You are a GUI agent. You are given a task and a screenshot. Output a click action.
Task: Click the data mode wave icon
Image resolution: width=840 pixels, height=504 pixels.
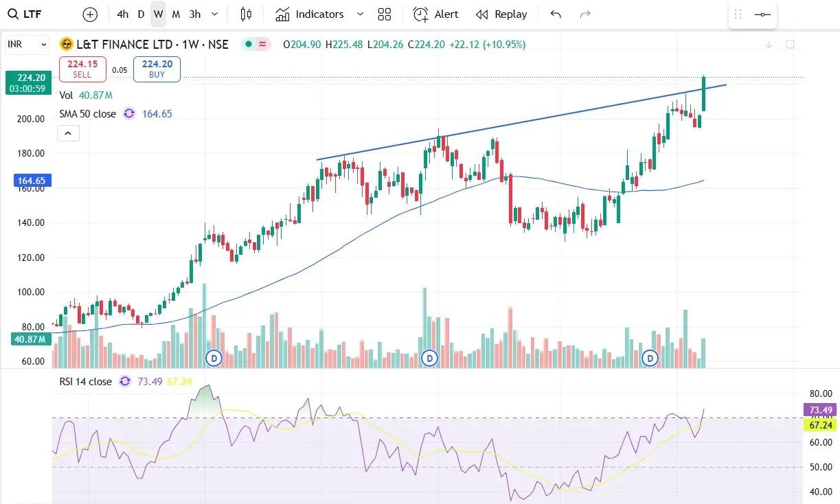tap(262, 44)
